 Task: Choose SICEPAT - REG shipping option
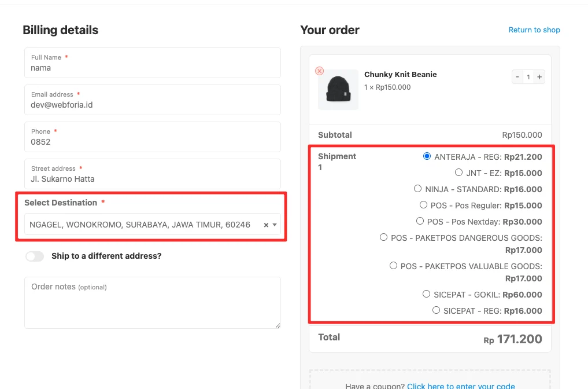[x=436, y=310]
